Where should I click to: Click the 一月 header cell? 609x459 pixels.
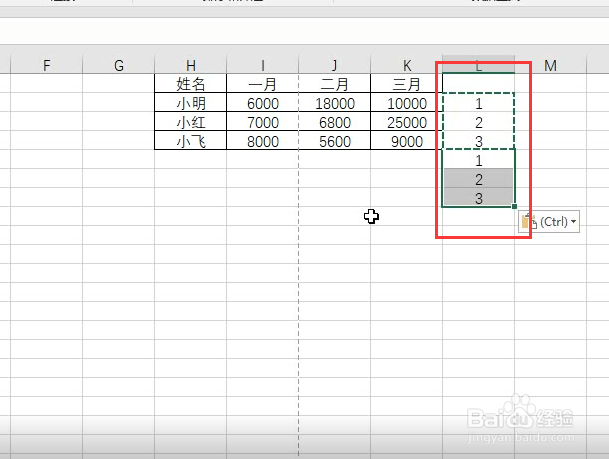pyautogui.click(x=263, y=83)
